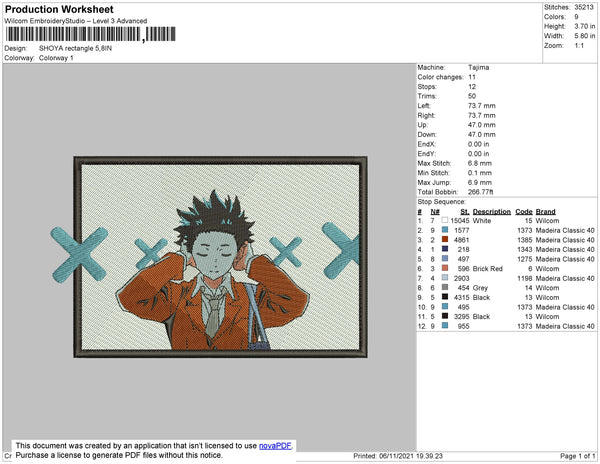
Task: Click stitch count '955' in row 12
Action: coord(463,326)
